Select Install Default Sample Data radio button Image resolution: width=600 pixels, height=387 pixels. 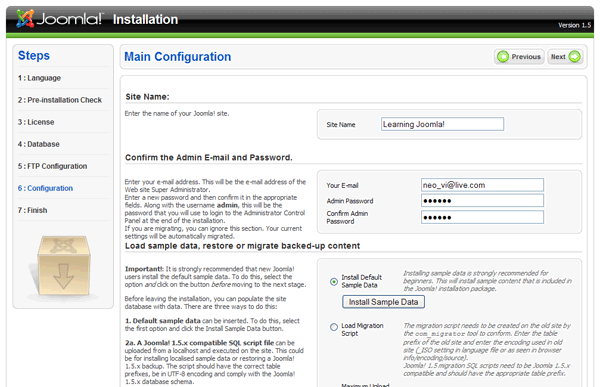[334, 282]
